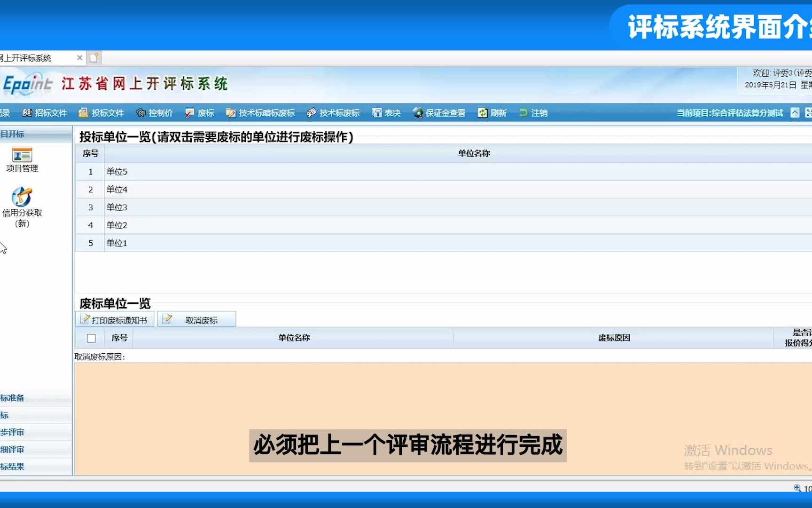The image size is (812, 508).
Task: Click the 序号 header in bidder list
Action: (90, 153)
